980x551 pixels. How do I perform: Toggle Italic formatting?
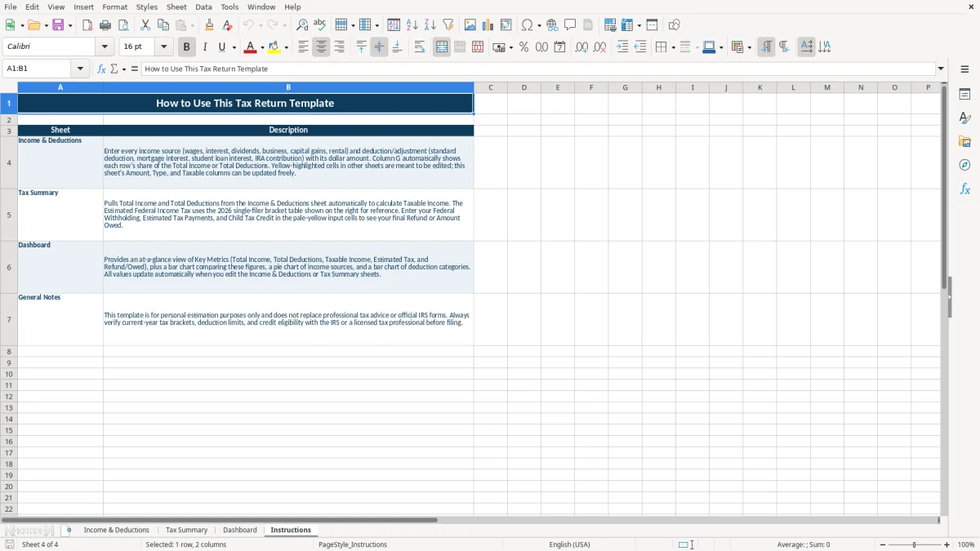204,47
